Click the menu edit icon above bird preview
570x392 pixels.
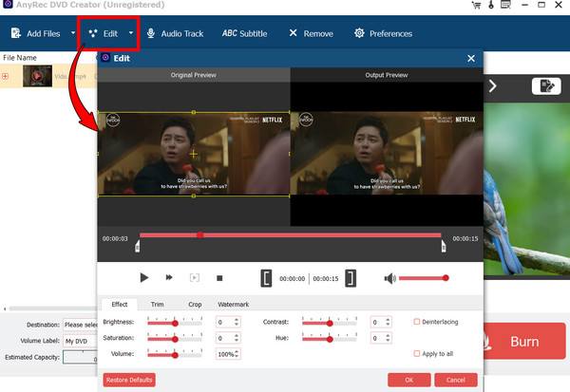pos(546,86)
